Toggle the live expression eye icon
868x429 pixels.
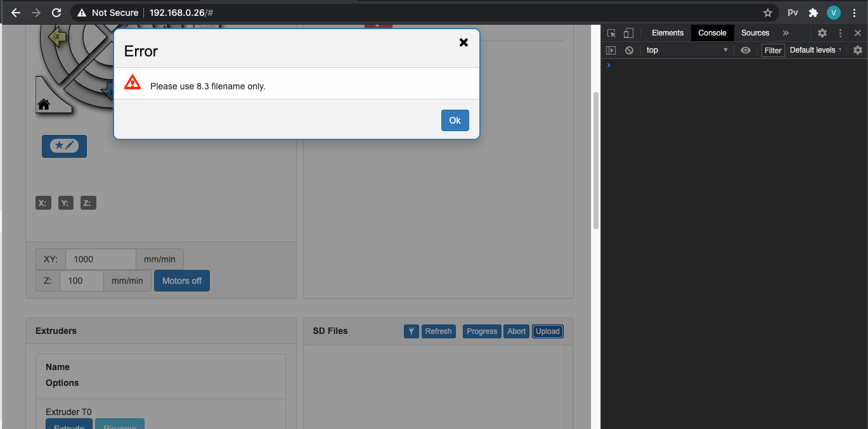tap(746, 49)
